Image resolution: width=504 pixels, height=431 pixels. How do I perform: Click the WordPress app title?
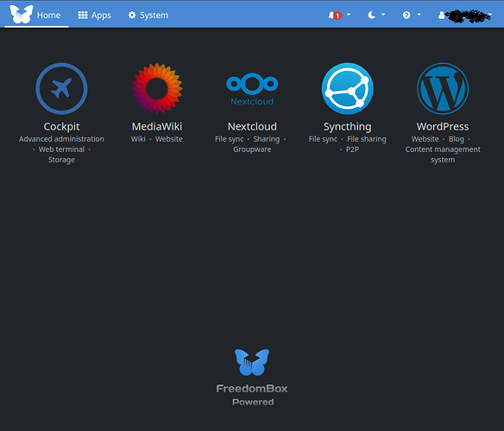point(443,126)
